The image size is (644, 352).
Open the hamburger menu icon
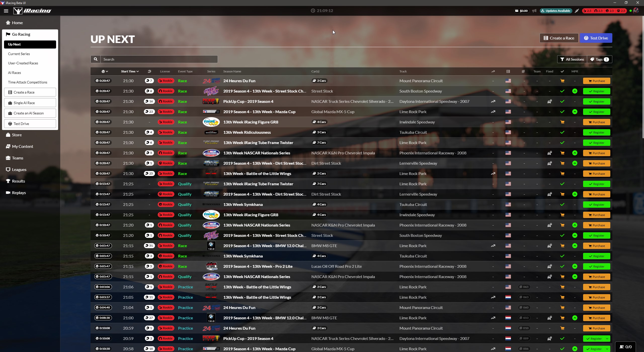coord(6,11)
